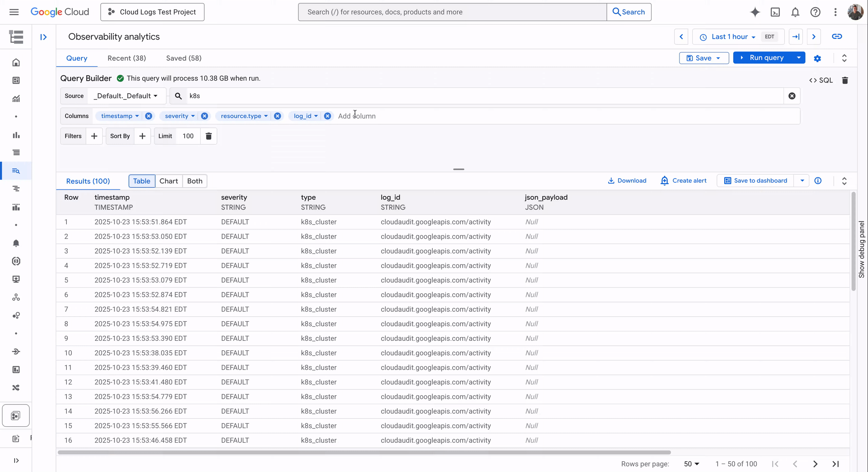This screenshot has height=472, width=868.
Task: Switch to the Recent (38) tab
Action: coord(126,58)
